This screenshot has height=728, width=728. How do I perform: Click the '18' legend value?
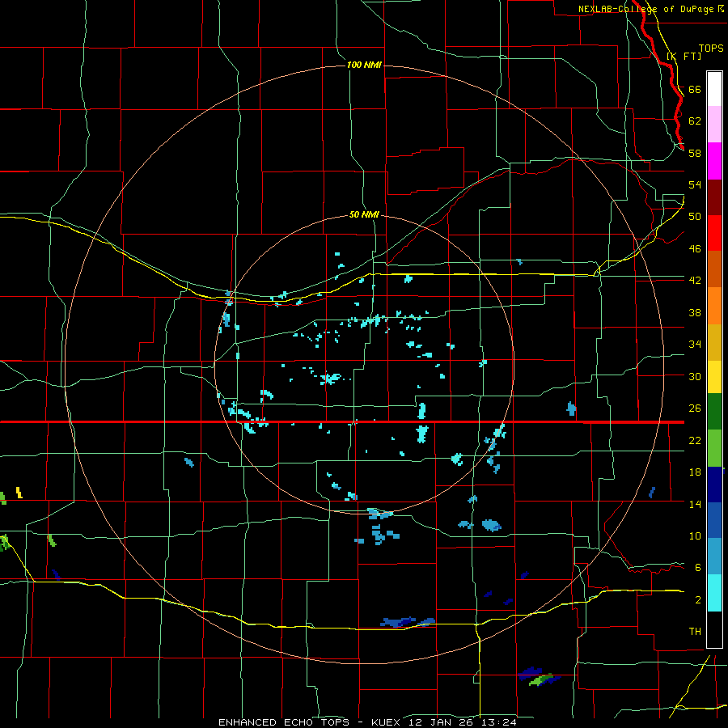(695, 472)
